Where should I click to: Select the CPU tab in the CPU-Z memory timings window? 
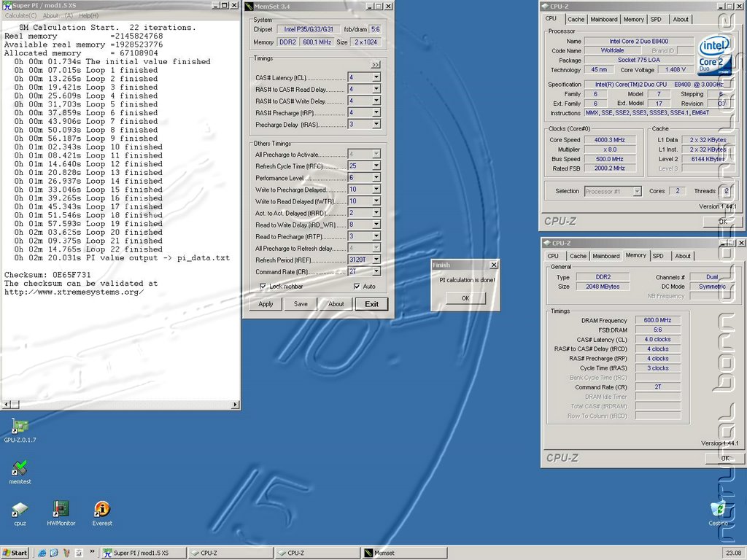click(x=553, y=256)
